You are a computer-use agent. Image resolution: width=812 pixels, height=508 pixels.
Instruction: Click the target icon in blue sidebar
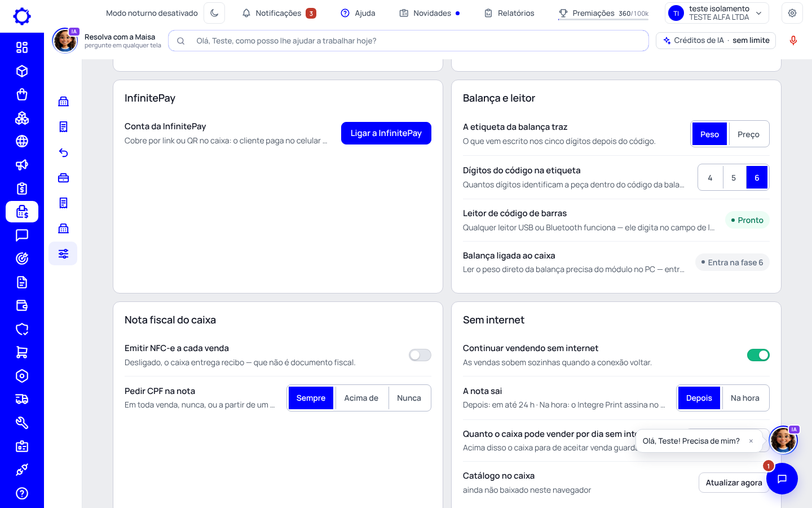pos(22,259)
